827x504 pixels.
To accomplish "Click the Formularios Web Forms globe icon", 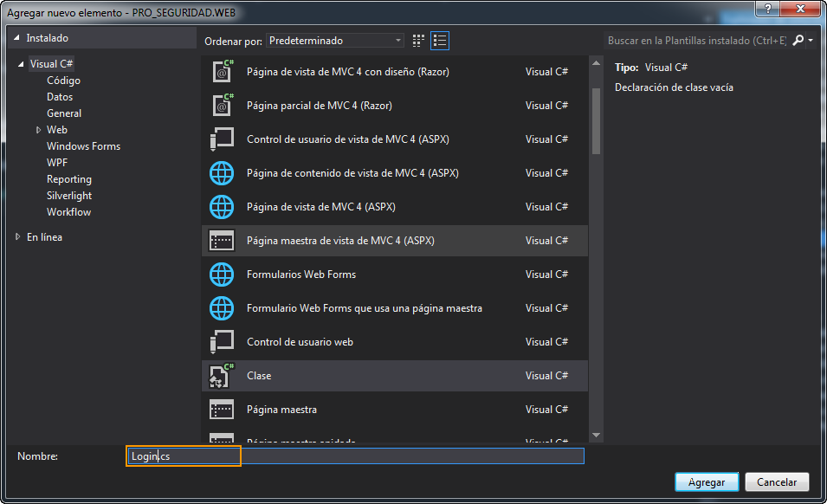I will [x=222, y=274].
